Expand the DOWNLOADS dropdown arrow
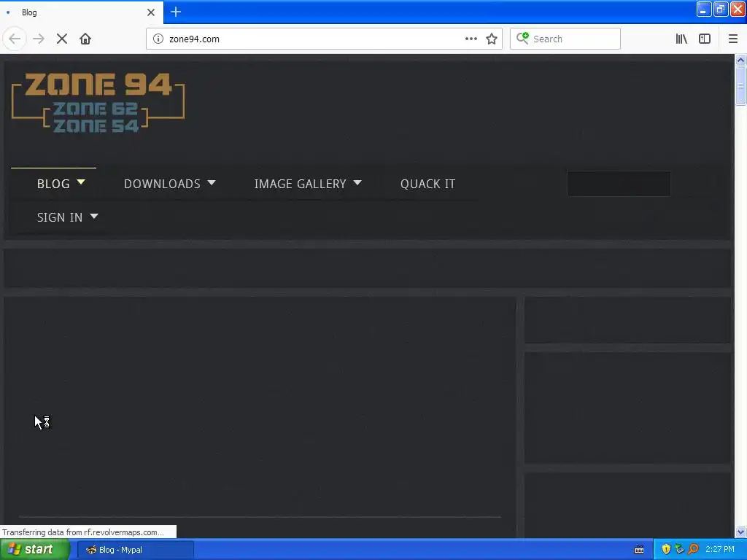 (x=212, y=182)
